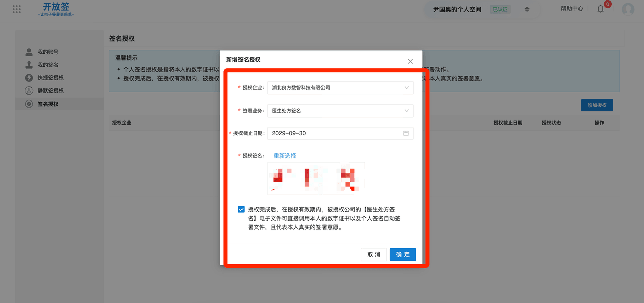The height and width of the screenshot is (303, 644).
Task: Click the 已认证 badge
Action: coord(500,9)
